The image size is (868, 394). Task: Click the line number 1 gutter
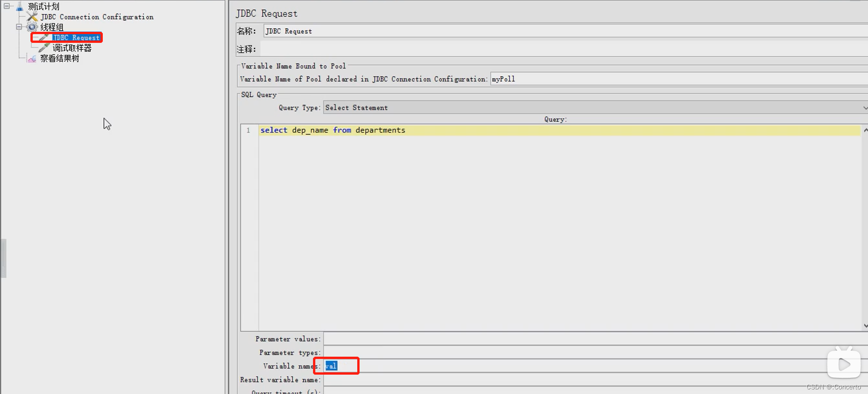click(x=249, y=130)
